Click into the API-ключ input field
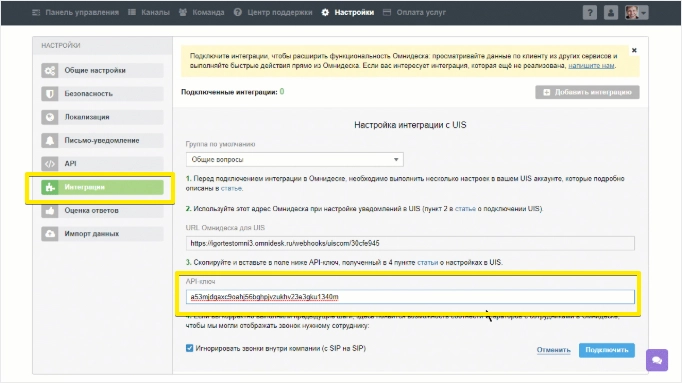682x383 pixels. click(x=410, y=297)
